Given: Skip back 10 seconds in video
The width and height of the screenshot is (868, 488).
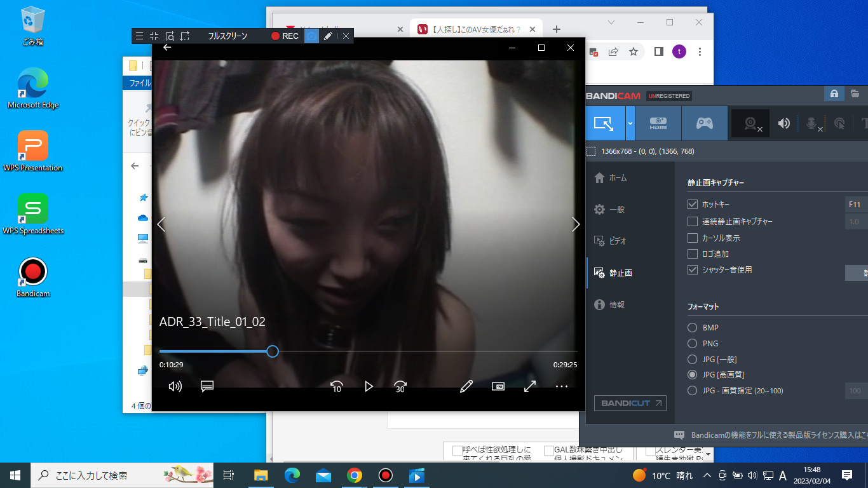Looking at the screenshot, I should (337, 386).
